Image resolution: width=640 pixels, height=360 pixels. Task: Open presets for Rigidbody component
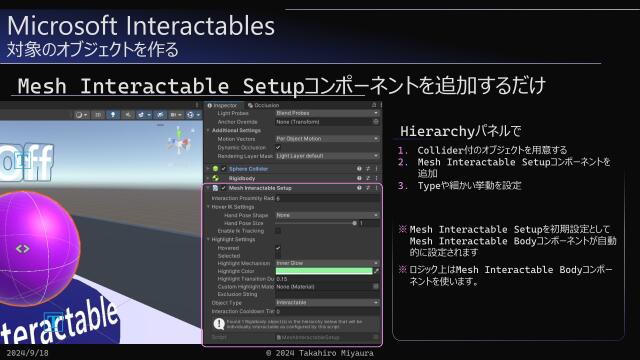pos(368,178)
